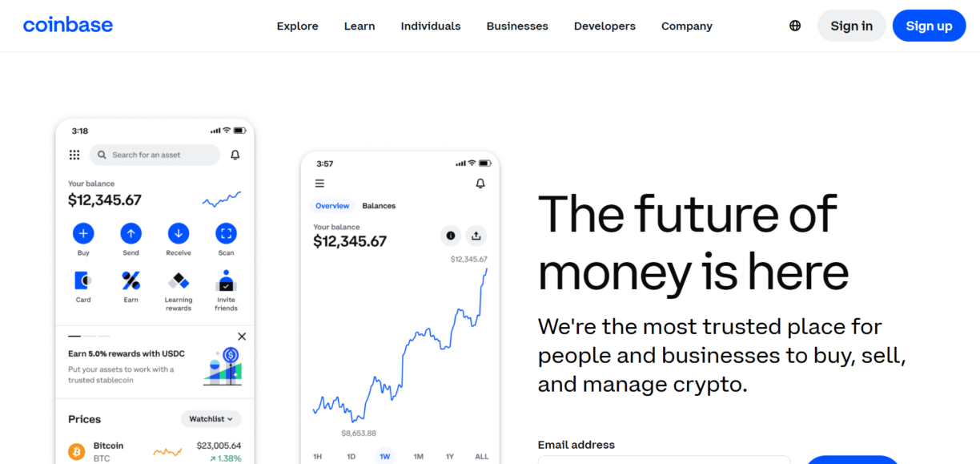
Task: Tap the Receive icon
Action: (x=178, y=233)
